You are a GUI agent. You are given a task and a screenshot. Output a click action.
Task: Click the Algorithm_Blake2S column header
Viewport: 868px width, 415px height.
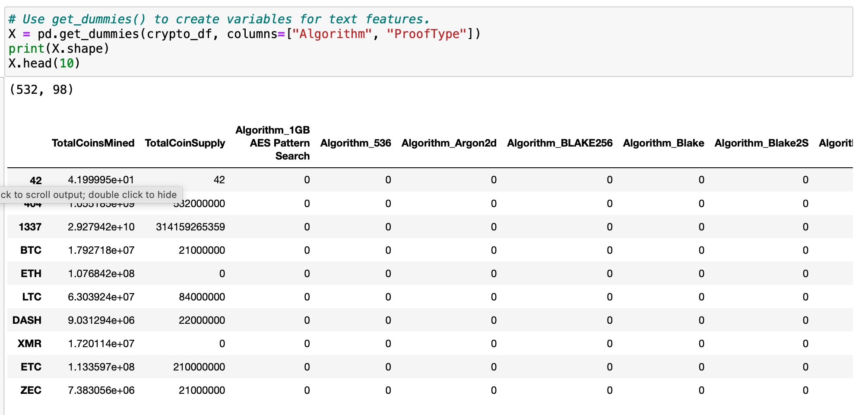761,143
